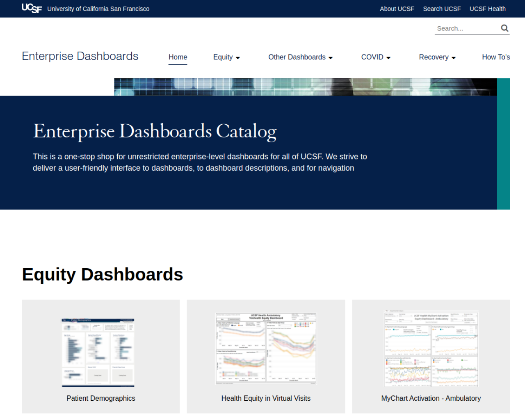Click the Enterprise Dashboards site title
The width and height of the screenshot is (525, 420).
(x=80, y=56)
